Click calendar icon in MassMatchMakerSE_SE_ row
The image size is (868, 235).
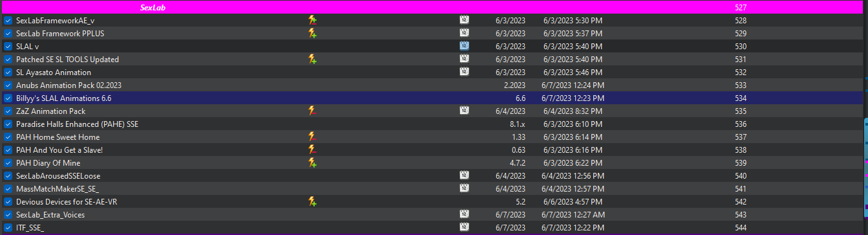(463, 188)
